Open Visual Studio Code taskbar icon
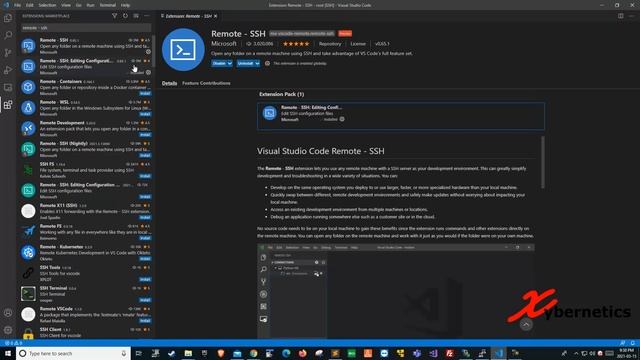Image resolution: width=640 pixels, height=360 pixels. 498,353
